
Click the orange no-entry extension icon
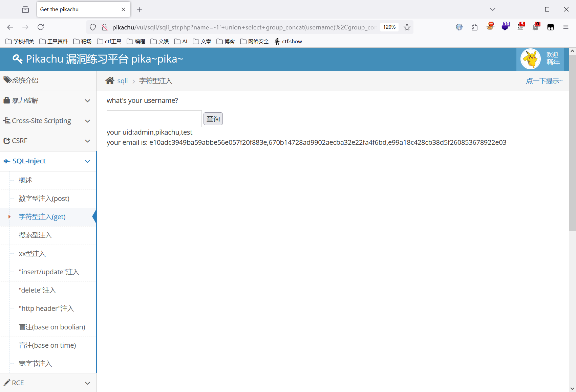490,26
